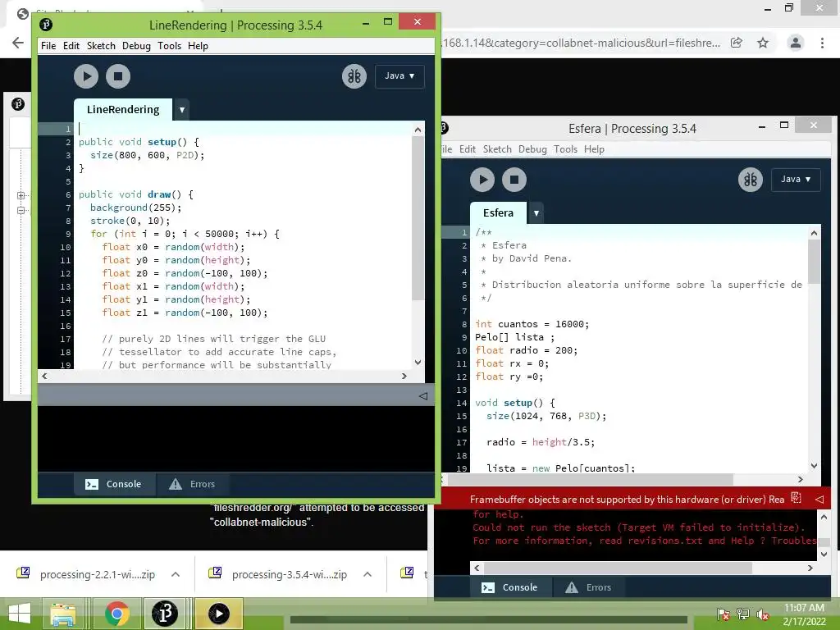The width and height of the screenshot is (840, 630).
Task: Bookmark this page with star icon
Action: [x=763, y=43]
